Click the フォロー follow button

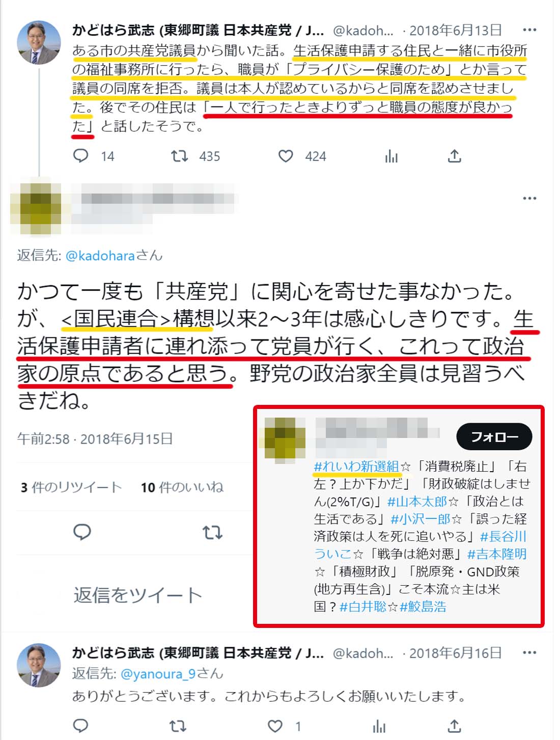tap(494, 436)
